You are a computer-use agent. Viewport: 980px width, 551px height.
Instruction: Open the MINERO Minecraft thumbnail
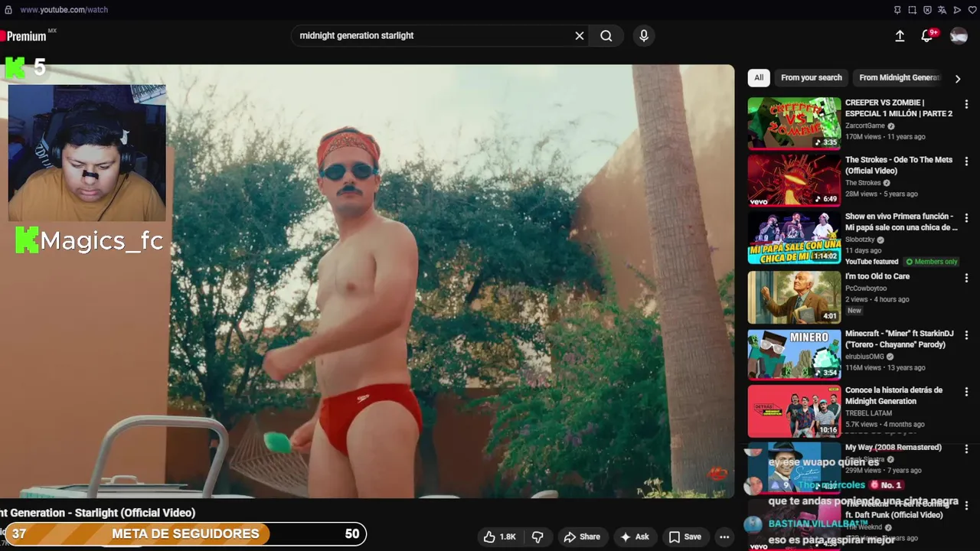(794, 354)
